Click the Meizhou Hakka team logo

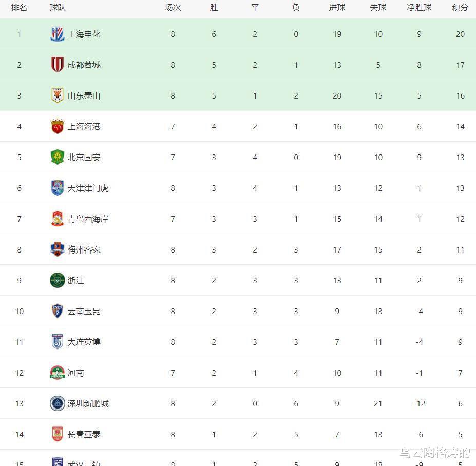(x=57, y=249)
